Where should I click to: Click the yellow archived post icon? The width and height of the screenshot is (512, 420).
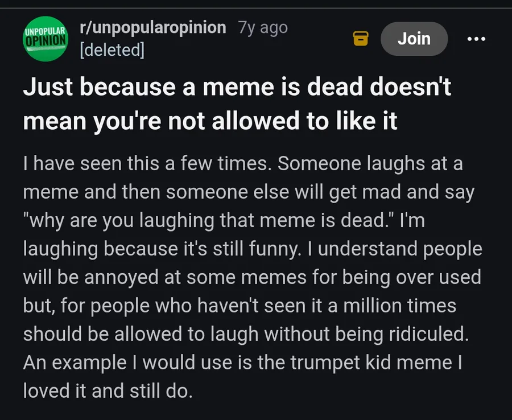pos(360,38)
